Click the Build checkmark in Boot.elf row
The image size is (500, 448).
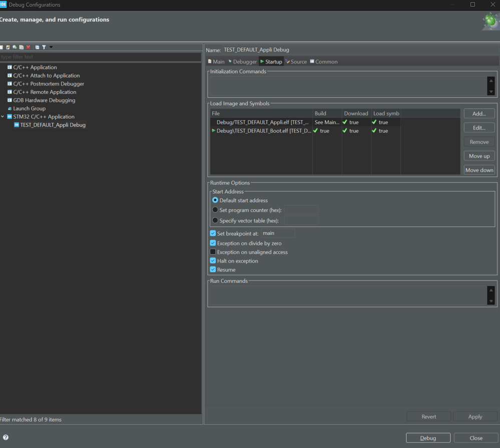coord(315,131)
